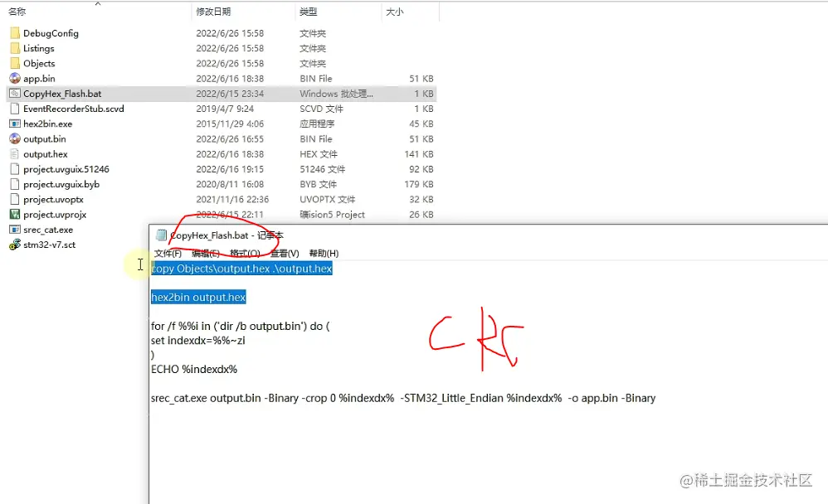
Task: Click the 'ECHO %indexdx%' line
Action: [x=194, y=370]
